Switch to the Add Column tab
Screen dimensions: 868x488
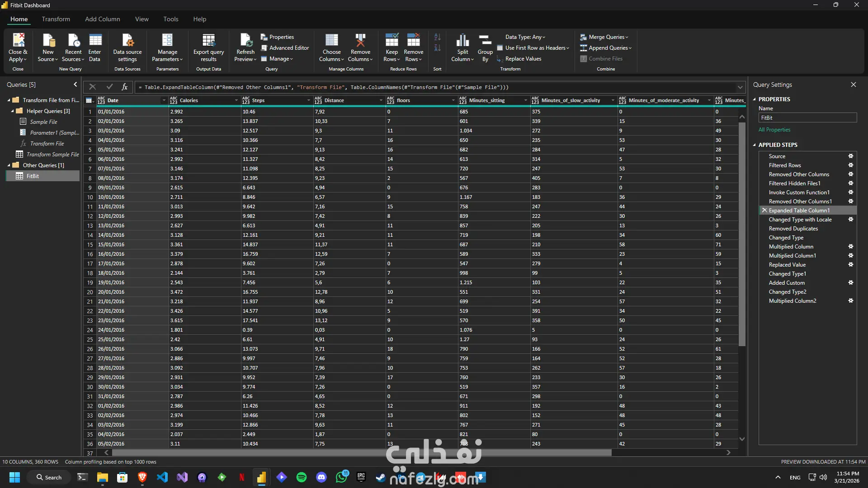click(x=102, y=19)
